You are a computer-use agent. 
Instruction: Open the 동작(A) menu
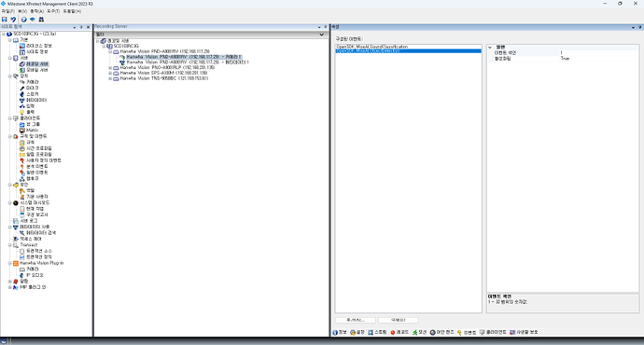click(37, 11)
